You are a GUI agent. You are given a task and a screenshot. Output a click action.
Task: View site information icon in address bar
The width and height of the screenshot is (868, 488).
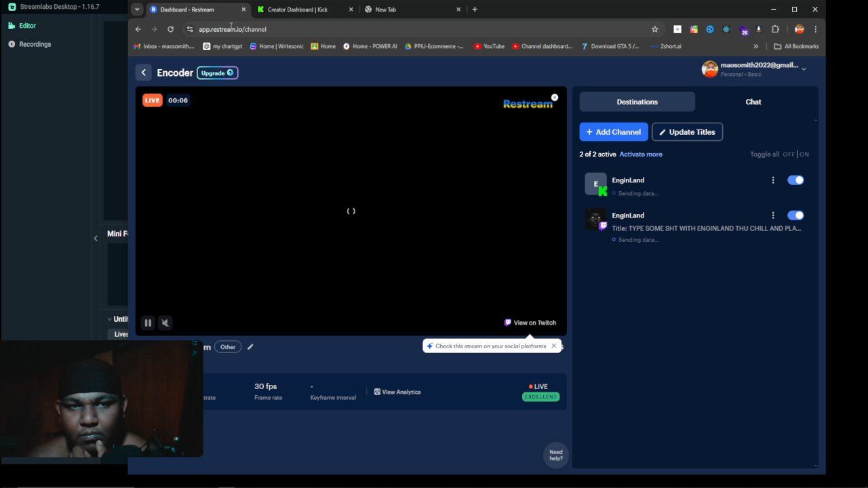[x=190, y=29]
